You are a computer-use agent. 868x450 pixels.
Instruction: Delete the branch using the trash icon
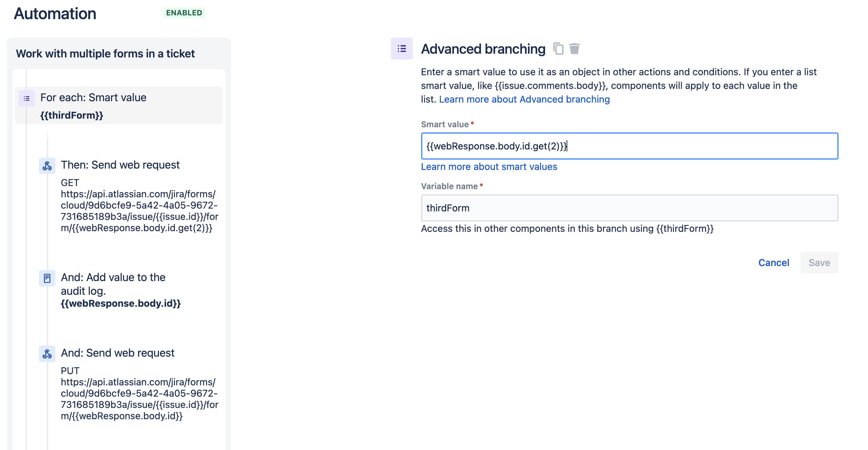tap(574, 49)
